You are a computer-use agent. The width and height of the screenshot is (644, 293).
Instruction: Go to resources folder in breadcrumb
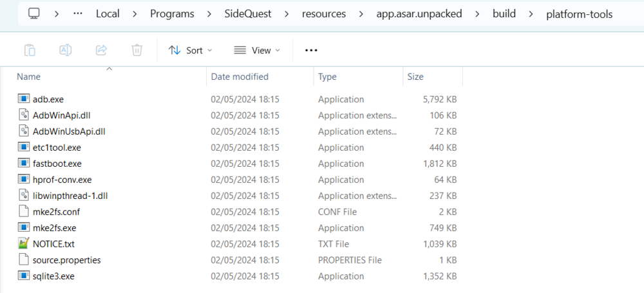324,14
